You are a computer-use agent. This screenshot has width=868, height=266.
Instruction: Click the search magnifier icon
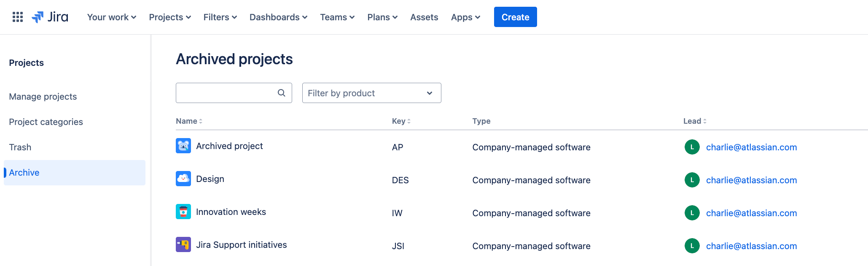[x=282, y=93]
